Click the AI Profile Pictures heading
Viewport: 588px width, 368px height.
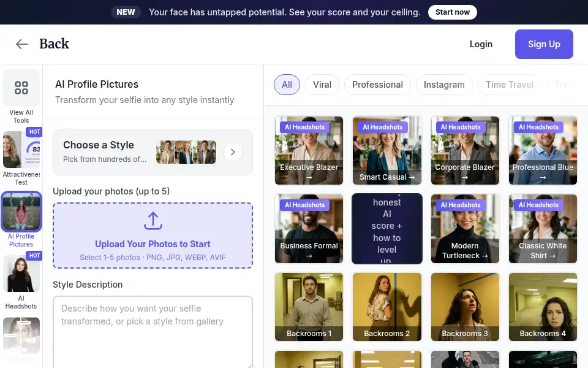(97, 84)
